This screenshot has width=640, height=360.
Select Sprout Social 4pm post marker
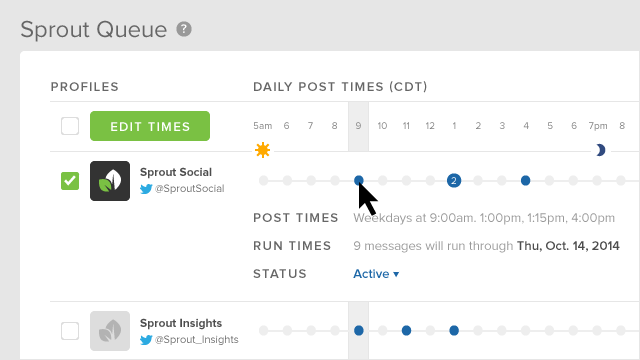[525, 180]
